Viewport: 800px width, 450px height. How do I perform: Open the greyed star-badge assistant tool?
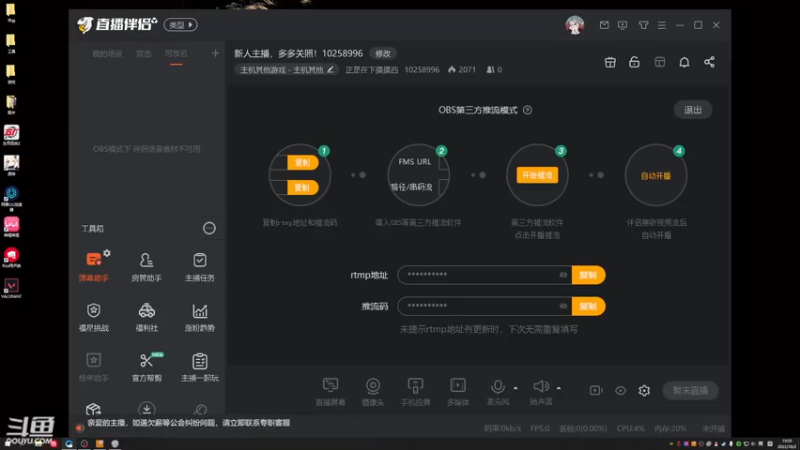tap(93, 366)
